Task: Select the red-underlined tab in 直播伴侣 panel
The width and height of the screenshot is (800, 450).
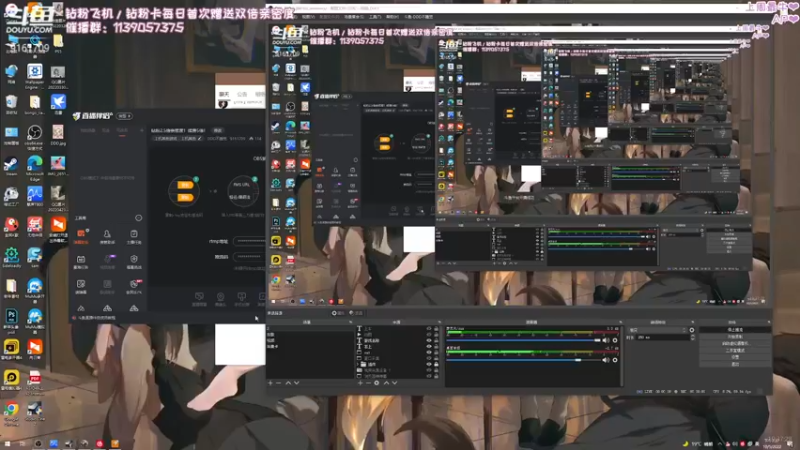Action: (x=122, y=131)
